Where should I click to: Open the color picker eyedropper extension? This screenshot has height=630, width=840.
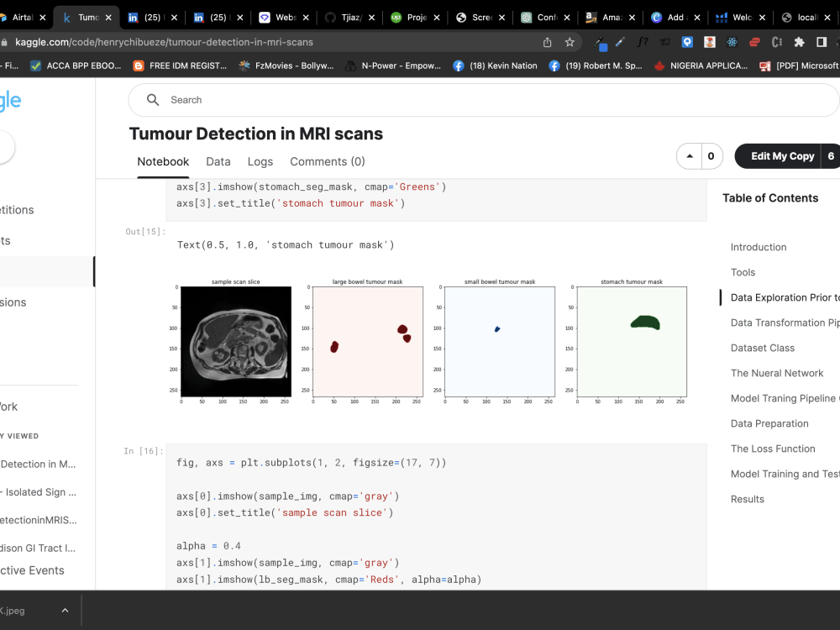601,42
